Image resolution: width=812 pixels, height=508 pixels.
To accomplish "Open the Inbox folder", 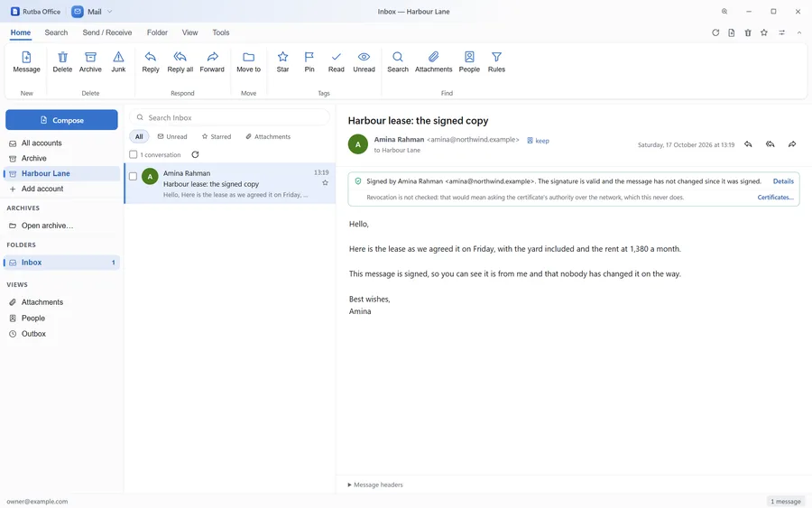I will point(61,263).
